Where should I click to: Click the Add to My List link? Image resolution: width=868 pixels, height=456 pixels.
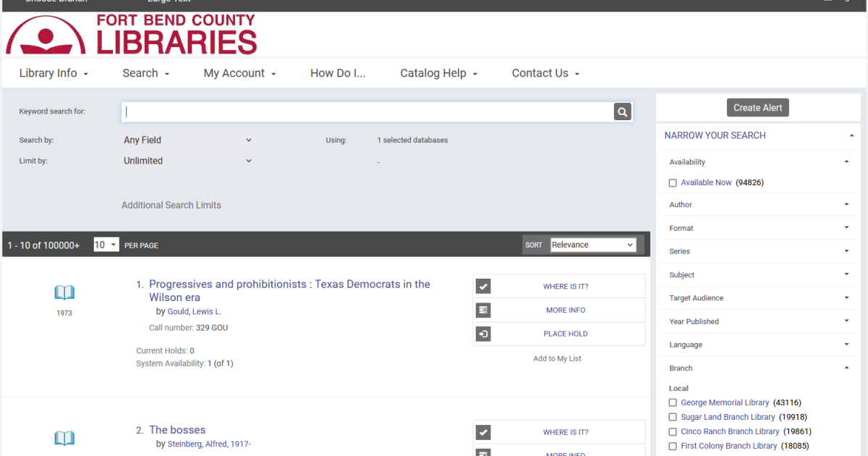(x=557, y=359)
